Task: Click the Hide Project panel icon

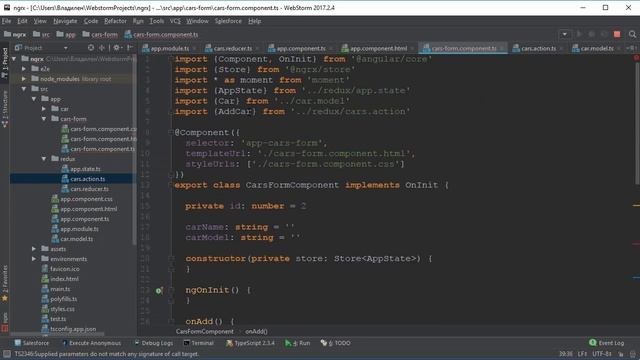Action: [x=130, y=48]
